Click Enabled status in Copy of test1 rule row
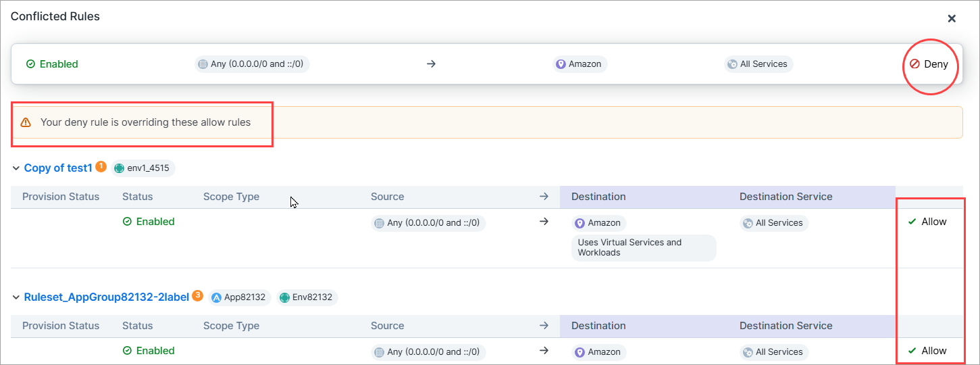The image size is (980, 365). [149, 222]
